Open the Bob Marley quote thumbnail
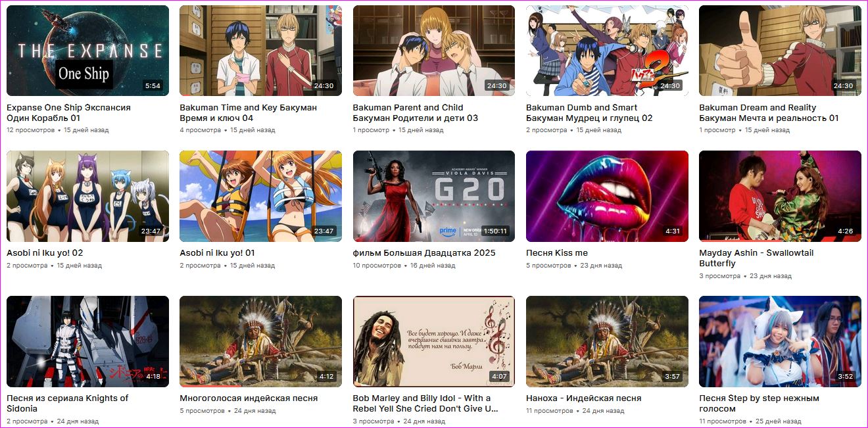Viewport: 868px width, 428px height. (x=434, y=341)
